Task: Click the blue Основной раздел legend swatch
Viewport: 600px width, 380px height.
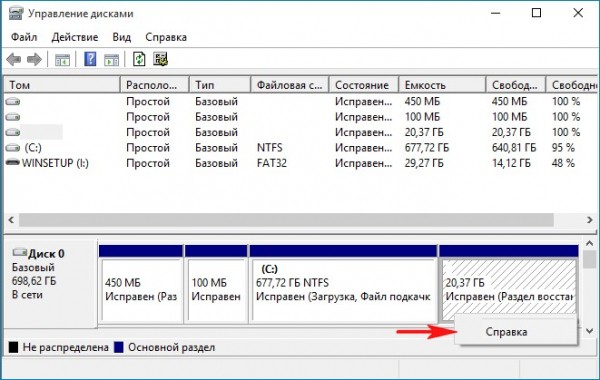Action: pos(119,347)
